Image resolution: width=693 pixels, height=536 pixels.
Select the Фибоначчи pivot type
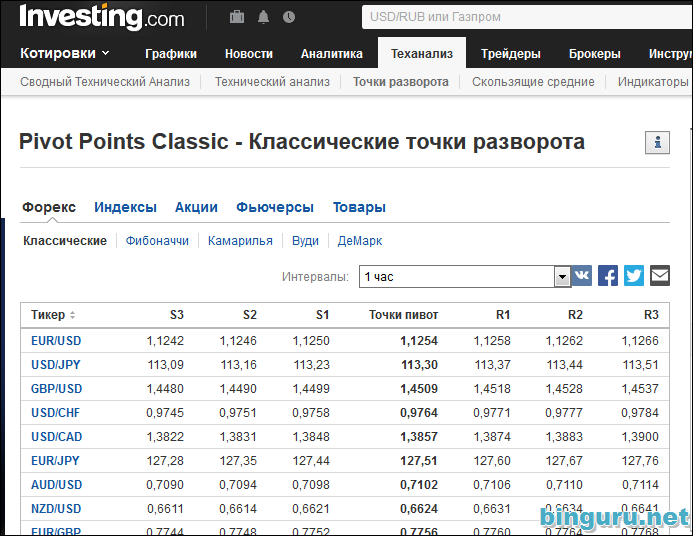157,241
